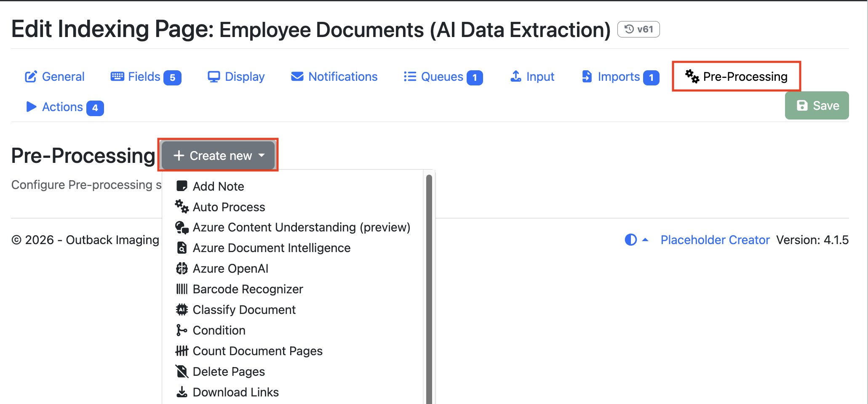Image resolution: width=868 pixels, height=404 pixels.
Task: Click the Delete Pages crossed-file icon
Action: [182, 371]
